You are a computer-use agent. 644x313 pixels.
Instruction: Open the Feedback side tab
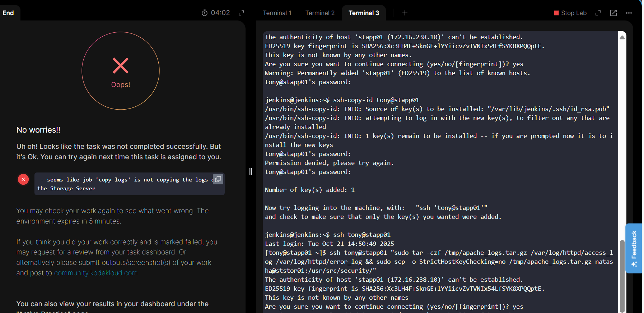point(634,248)
